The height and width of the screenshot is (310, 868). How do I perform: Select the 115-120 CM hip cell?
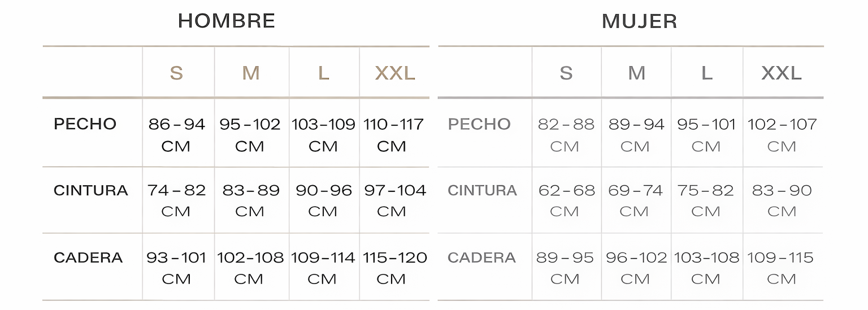coord(394,267)
